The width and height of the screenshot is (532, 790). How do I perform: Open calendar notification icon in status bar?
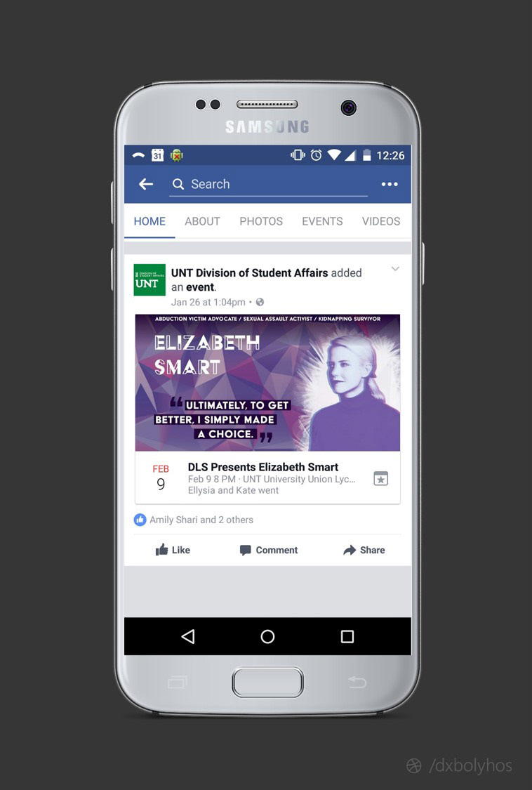pos(158,155)
